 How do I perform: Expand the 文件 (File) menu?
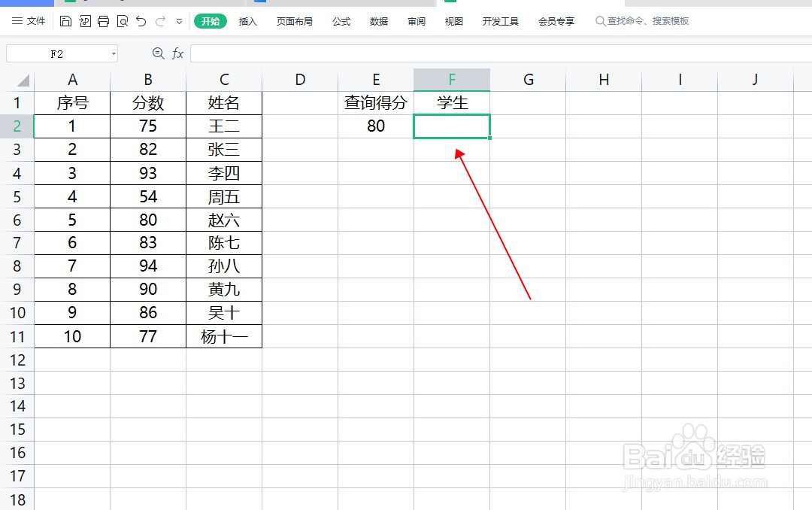click(x=28, y=22)
